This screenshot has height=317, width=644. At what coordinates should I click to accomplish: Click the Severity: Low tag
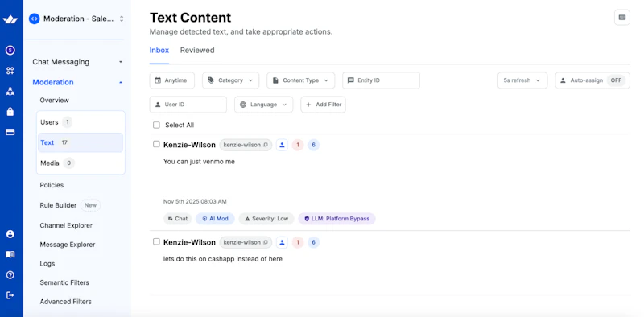point(266,219)
